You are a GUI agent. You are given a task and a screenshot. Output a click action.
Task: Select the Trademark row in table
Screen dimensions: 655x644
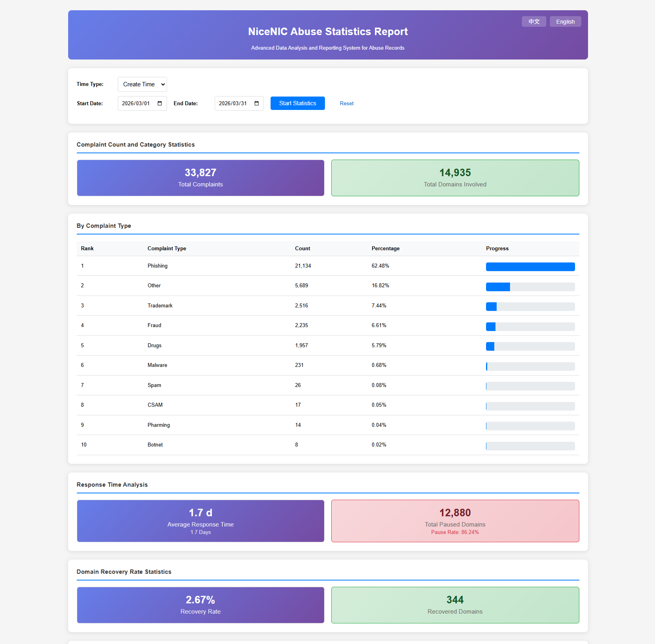(160, 306)
